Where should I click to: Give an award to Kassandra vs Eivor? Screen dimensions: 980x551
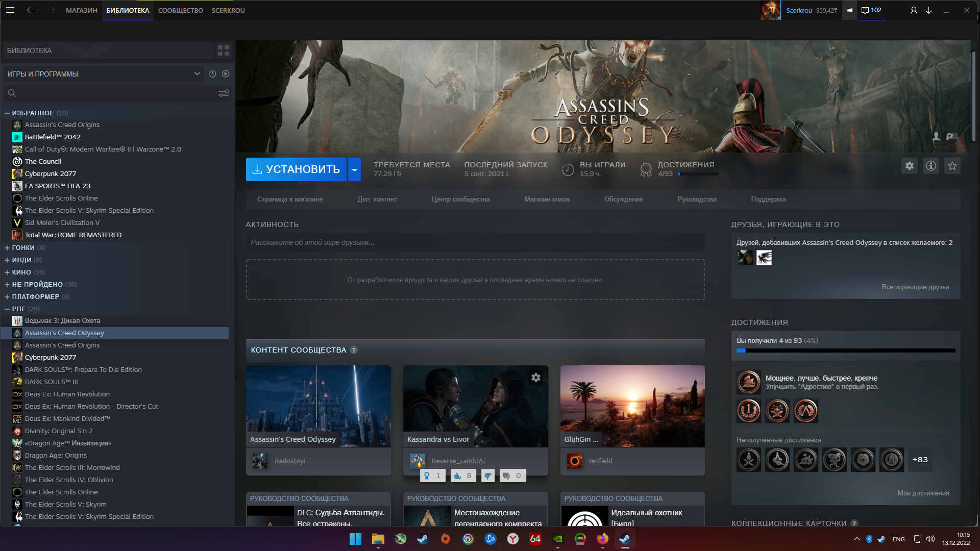432,475
